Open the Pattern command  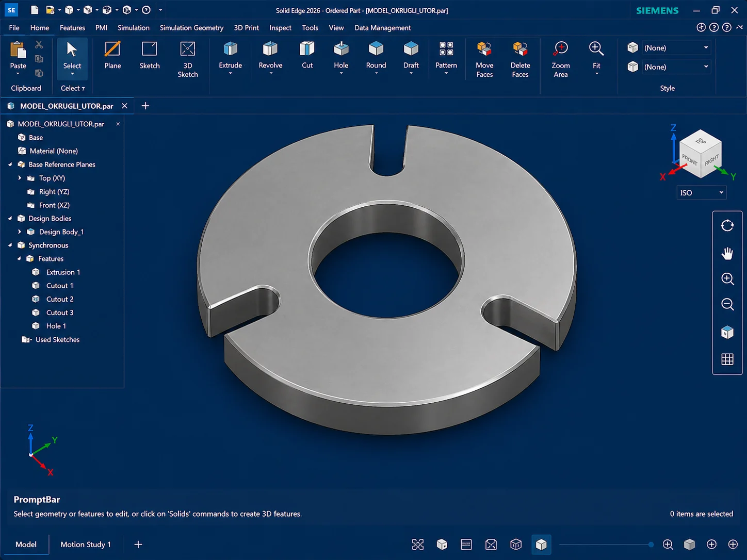[x=446, y=54]
